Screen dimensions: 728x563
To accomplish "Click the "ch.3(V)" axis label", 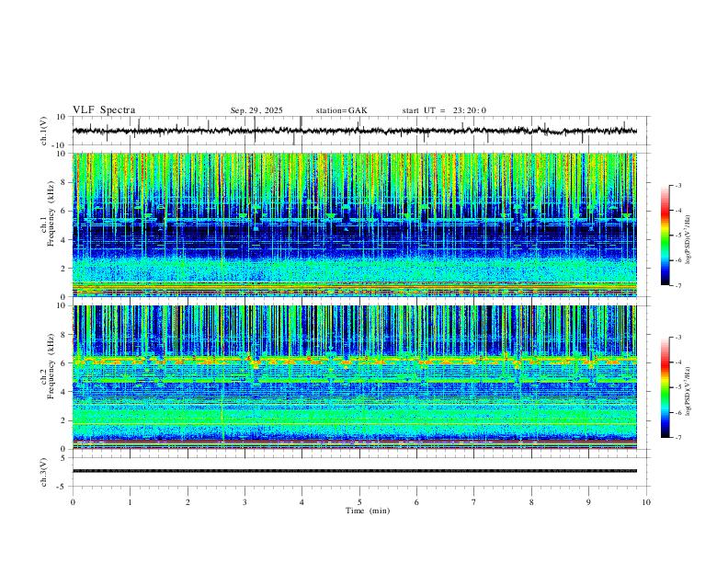I will coord(44,472).
